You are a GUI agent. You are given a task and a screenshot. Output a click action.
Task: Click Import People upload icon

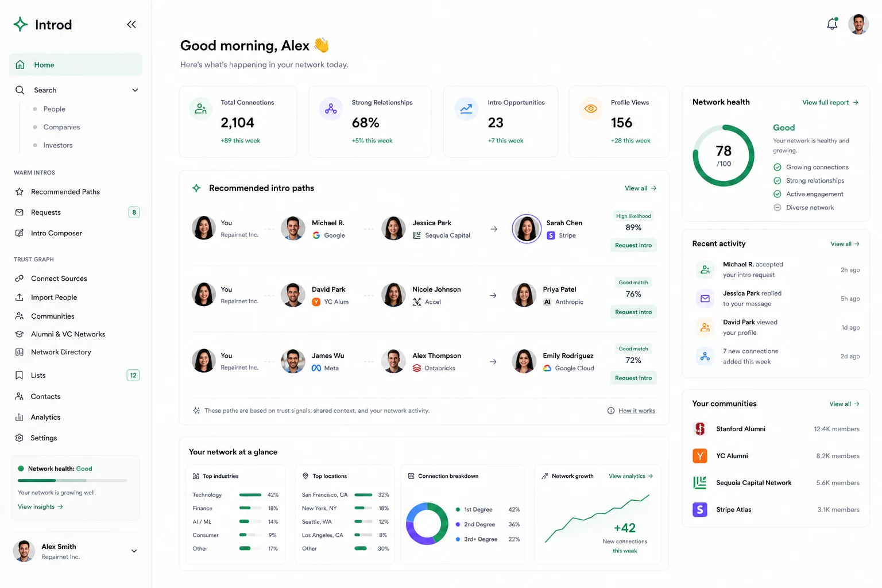click(x=20, y=297)
